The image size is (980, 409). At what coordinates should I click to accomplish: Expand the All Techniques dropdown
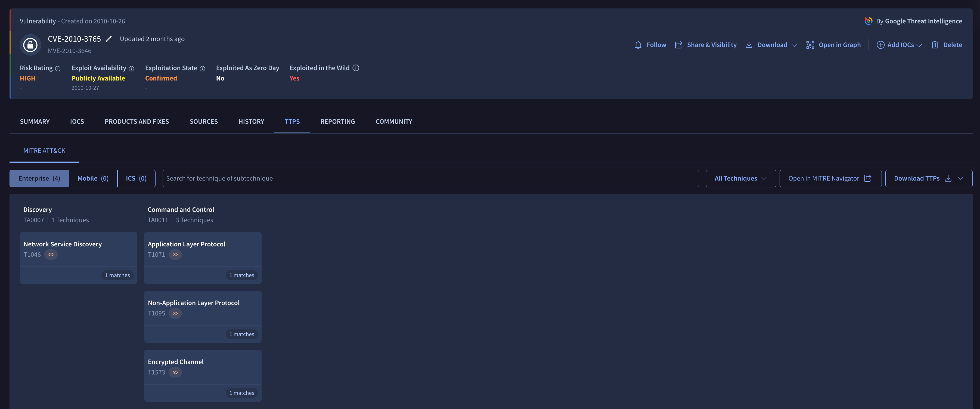pyautogui.click(x=740, y=178)
